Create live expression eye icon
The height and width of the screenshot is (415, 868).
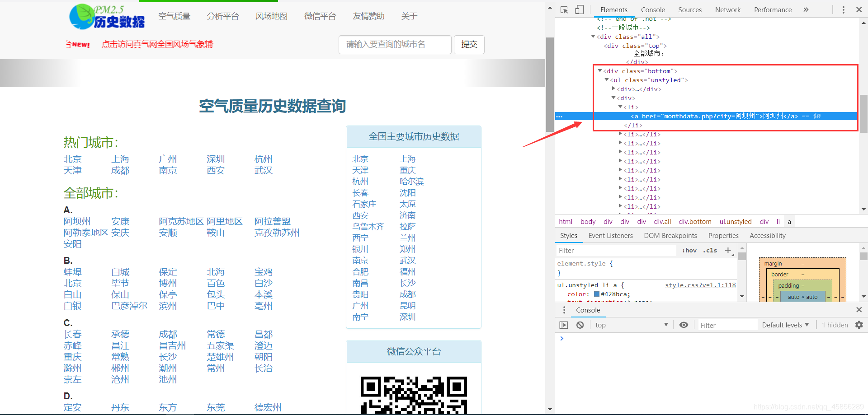[x=684, y=325]
